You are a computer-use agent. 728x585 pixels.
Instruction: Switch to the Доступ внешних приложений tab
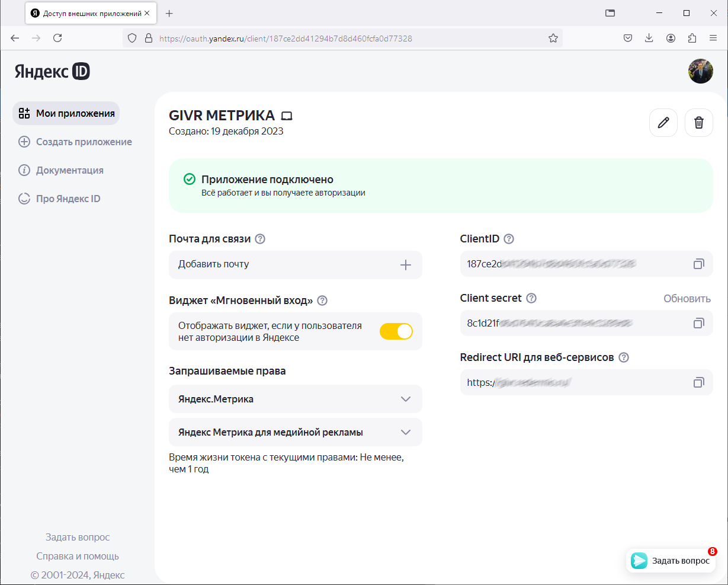pyautogui.click(x=91, y=13)
